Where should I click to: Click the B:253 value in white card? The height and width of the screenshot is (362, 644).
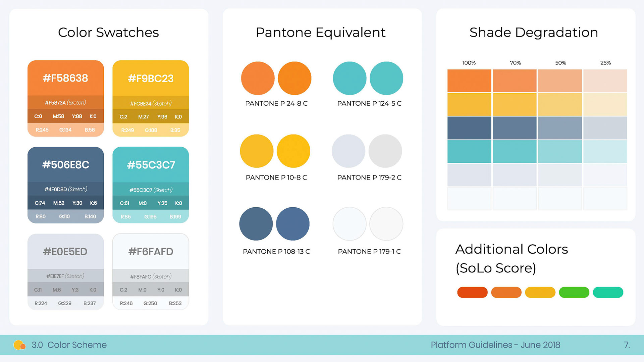pos(175,303)
